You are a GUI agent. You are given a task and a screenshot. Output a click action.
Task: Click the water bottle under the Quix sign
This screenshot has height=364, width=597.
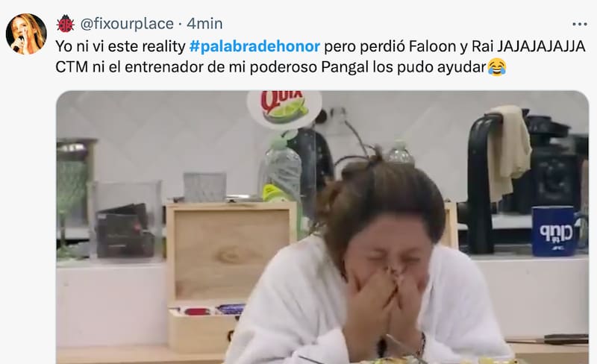(283, 169)
